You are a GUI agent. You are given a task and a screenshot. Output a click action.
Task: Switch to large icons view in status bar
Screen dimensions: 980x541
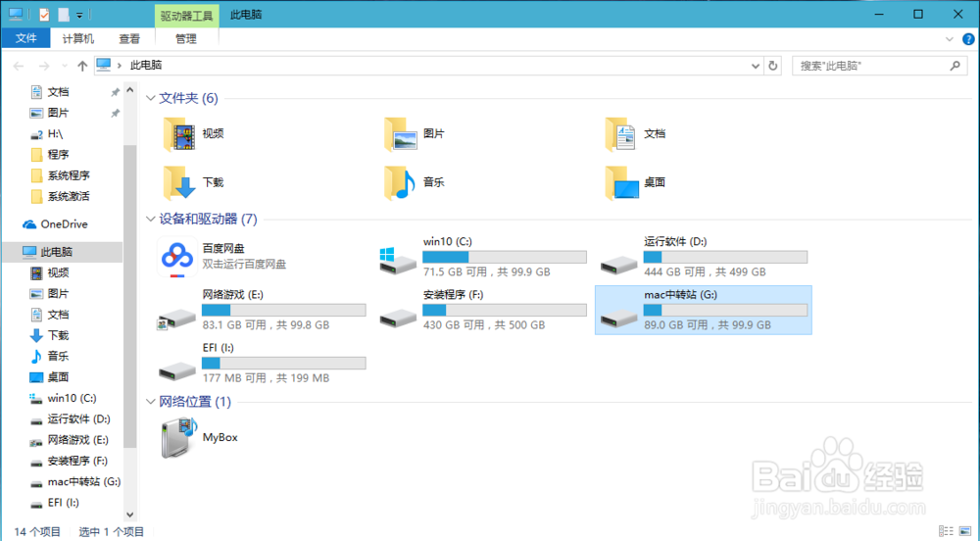click(964, 531)
